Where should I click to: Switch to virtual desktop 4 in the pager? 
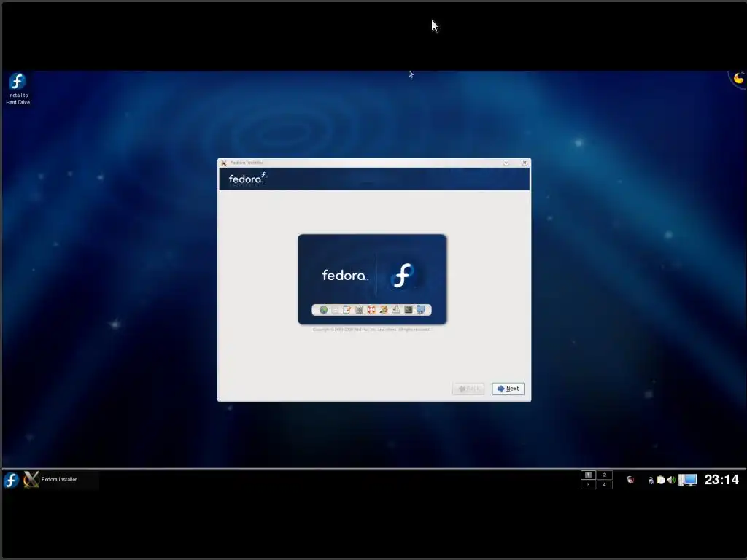coord(605,484)
